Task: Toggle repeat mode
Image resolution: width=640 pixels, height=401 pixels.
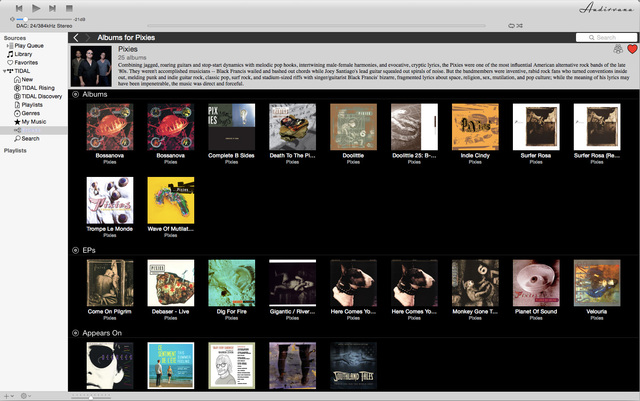Action: 511,23
